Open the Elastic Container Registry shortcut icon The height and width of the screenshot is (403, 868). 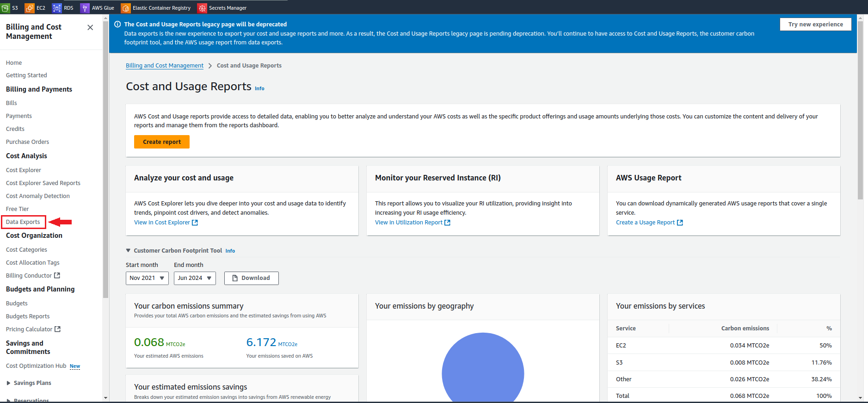126,8
